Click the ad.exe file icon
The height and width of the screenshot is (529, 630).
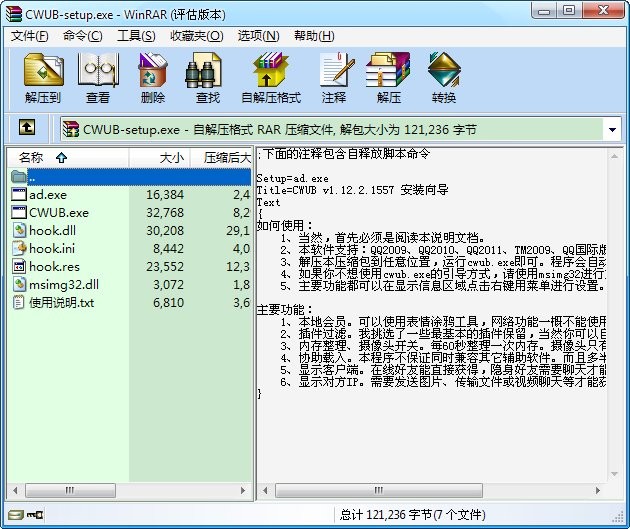(x=19, y=194)
